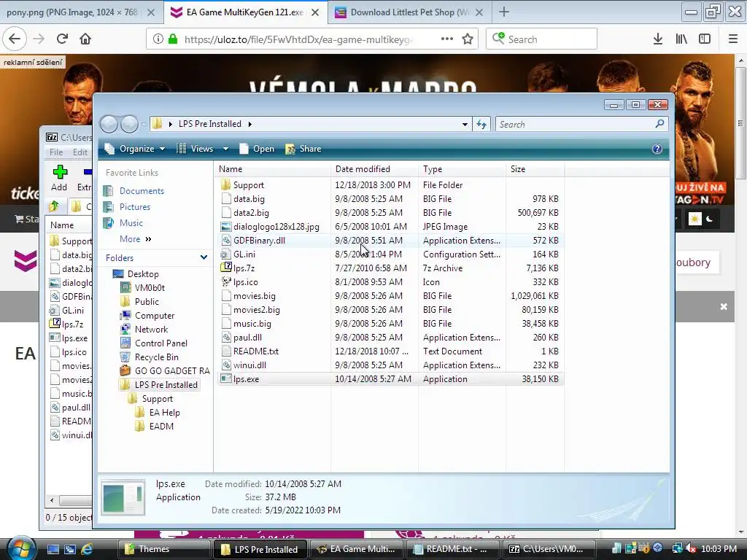Viewport: 747px width, 560px height.
Task: Click the lps.exe preview thumbnail in details pane
Action: click(x=123, y=497)
